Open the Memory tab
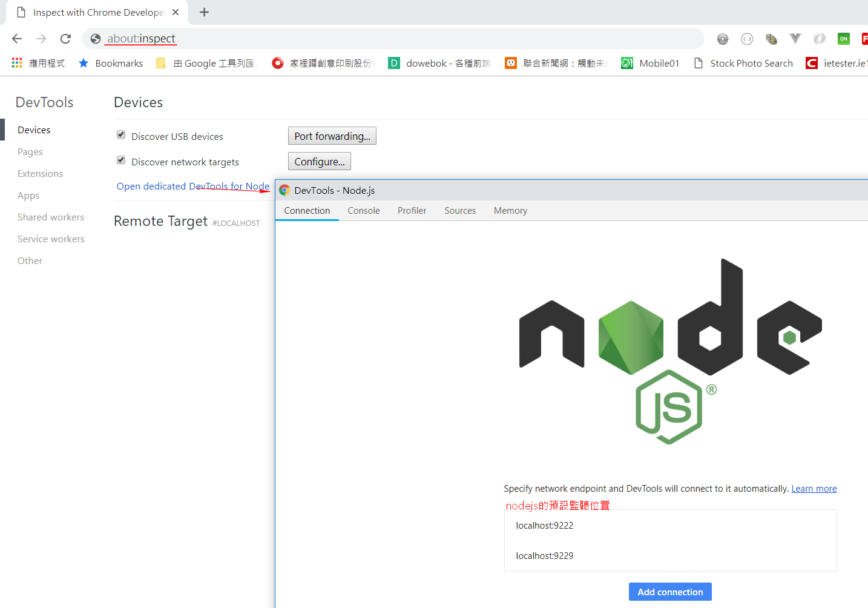Image resolution: width=868 pixels, height=608 pixels. pyautogui.click(x=510, y=210)
